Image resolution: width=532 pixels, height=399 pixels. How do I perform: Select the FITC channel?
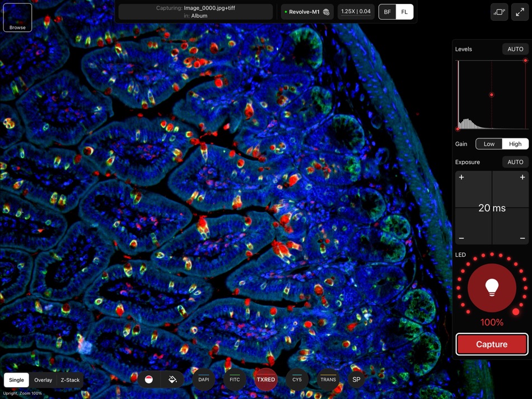tap(235, 379)
